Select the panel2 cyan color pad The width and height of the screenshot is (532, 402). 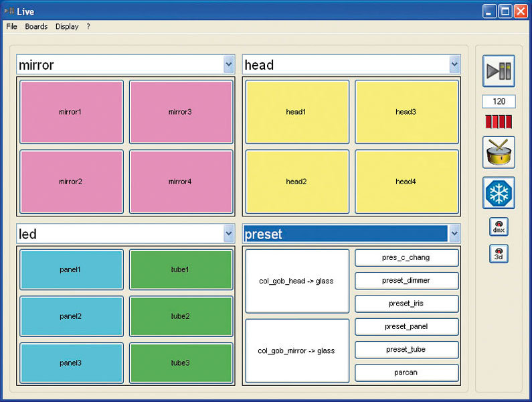tap(72, 316)
